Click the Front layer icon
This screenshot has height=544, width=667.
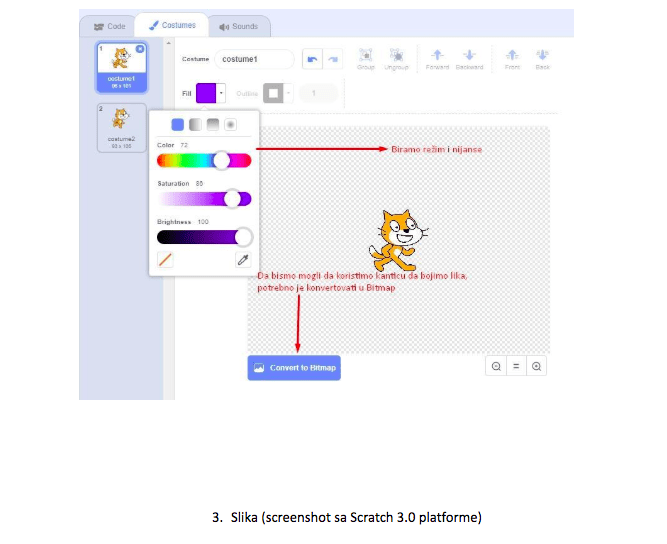click(x=512, y=59)
